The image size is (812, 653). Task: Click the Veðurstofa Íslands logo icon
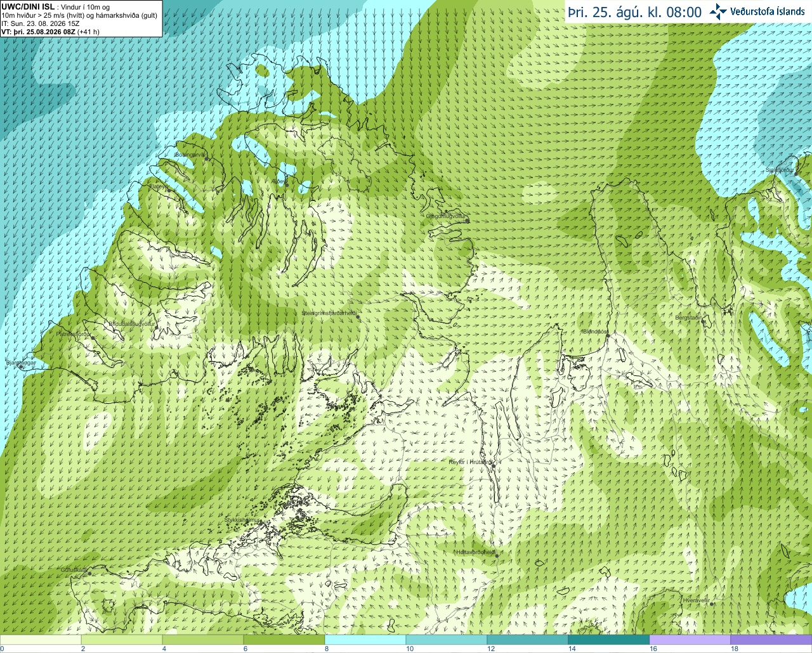(718, 11)
